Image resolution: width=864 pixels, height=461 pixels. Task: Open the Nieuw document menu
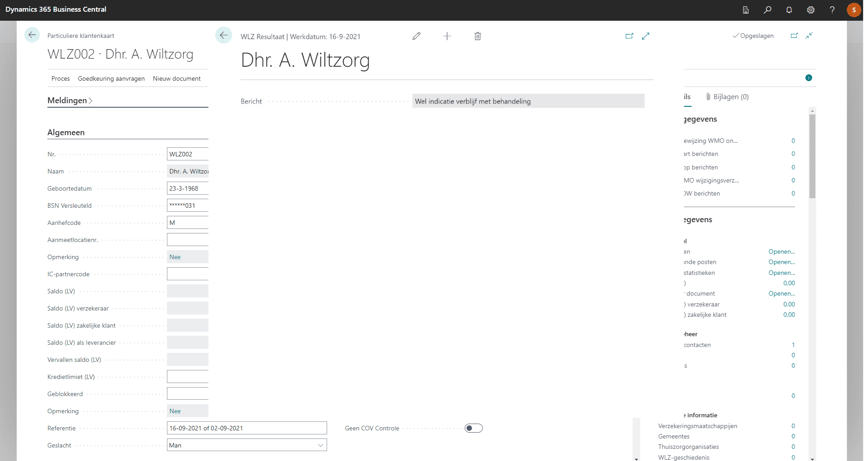(x=176, y=79)
